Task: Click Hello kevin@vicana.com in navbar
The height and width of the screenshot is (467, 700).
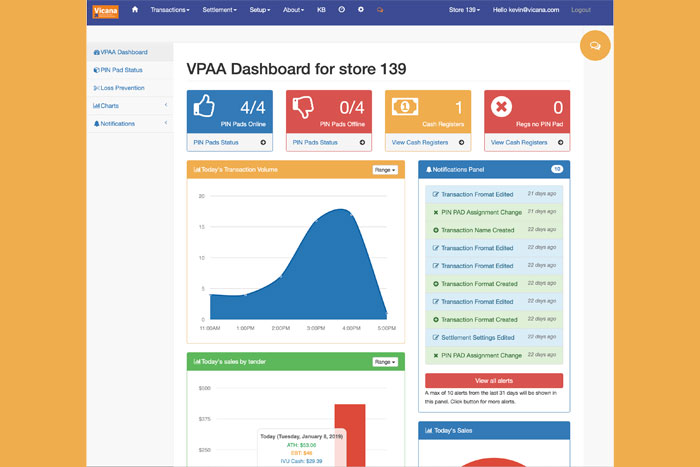Action: click(x=526, y=10)
